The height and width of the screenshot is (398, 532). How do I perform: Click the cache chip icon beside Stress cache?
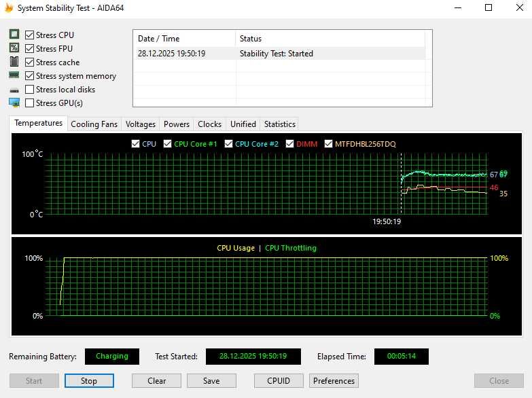pos(14,61)
